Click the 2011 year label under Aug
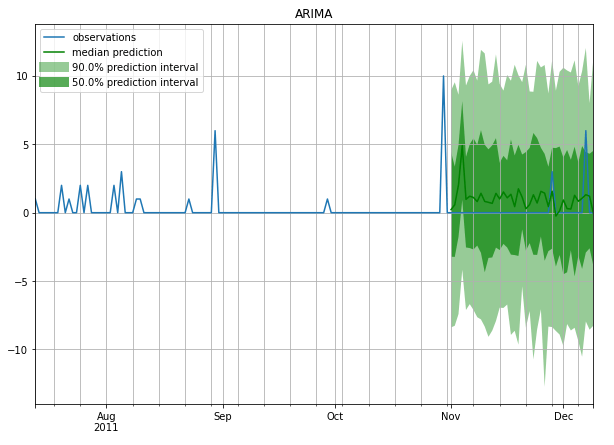The height and width of the screenshot is (445, 614). pos(106,428)
